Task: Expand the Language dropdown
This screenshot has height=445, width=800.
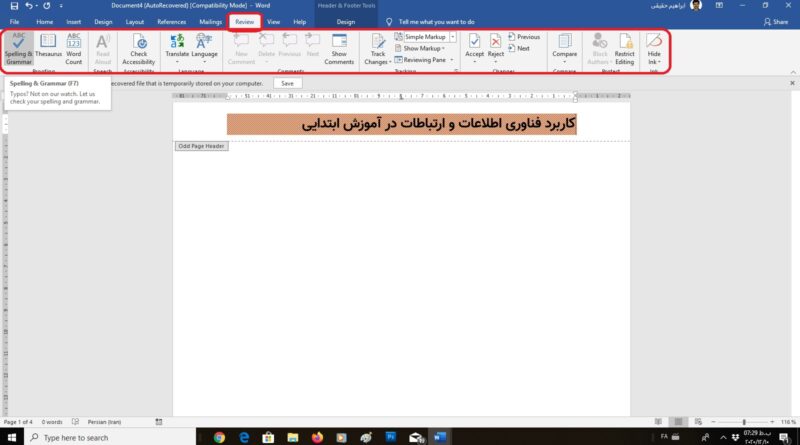Action: (x=204, y=49)
